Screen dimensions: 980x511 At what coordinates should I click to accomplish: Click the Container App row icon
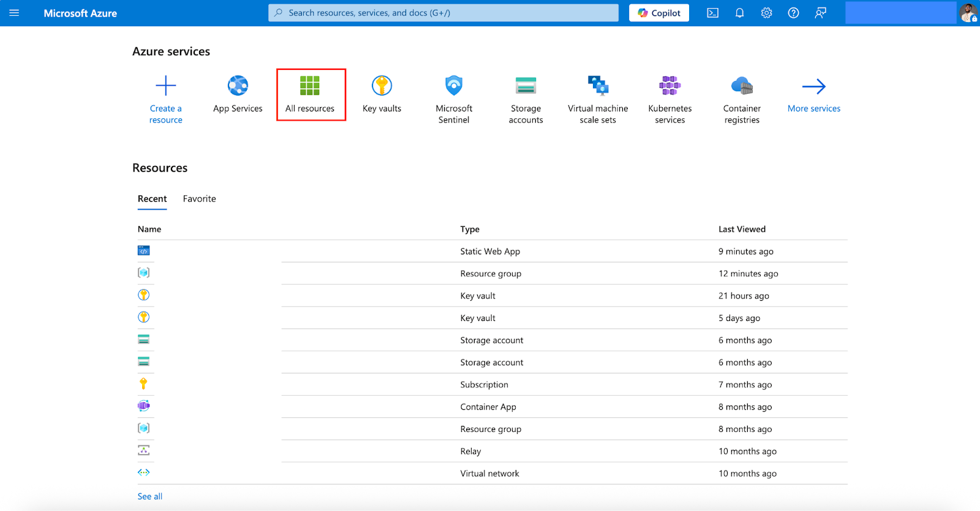click(x=144, y=406)
